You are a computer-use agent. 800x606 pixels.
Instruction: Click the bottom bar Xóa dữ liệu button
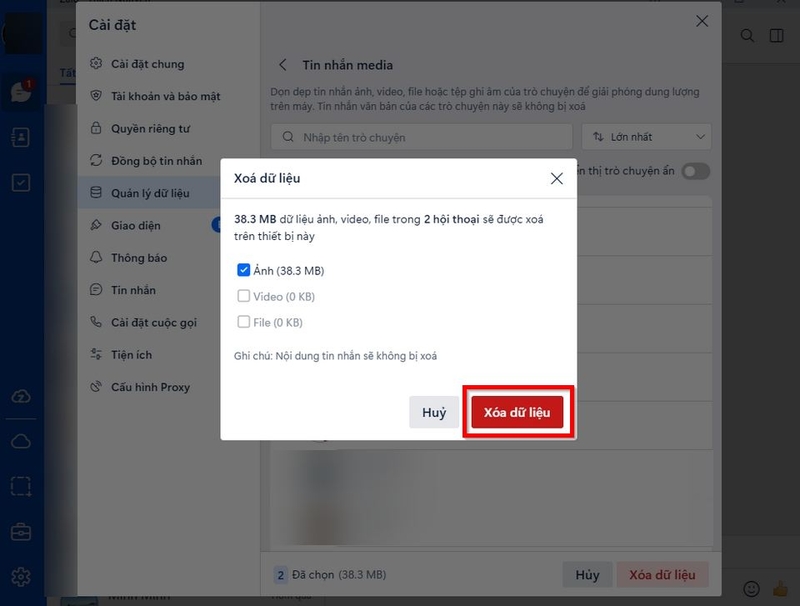[x=662, y=575]
